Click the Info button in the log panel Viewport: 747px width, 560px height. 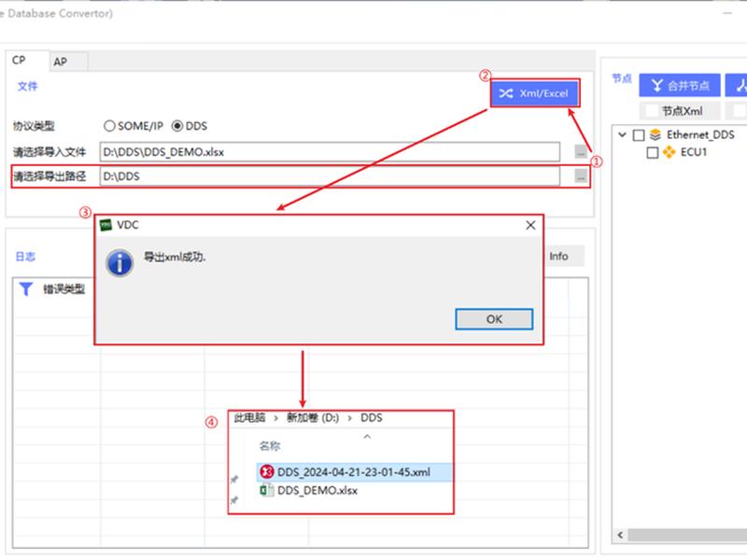(x=558, y=256)
